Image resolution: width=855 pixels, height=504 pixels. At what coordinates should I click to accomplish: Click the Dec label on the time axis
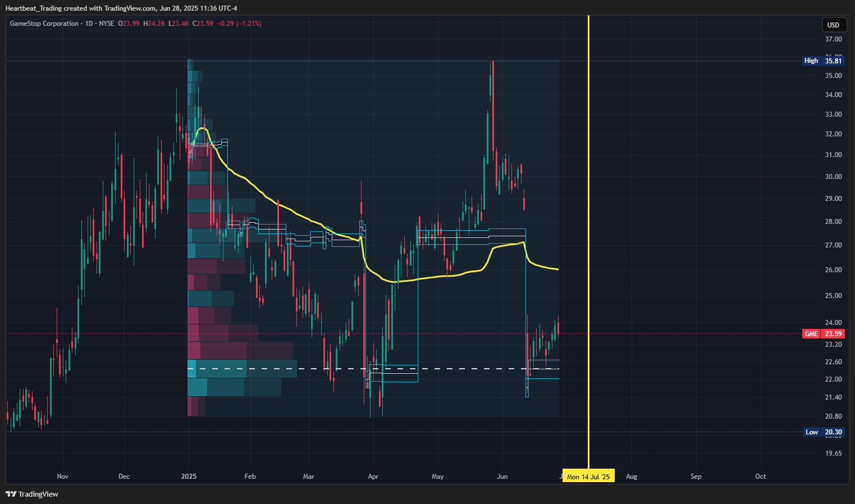[124, 476]
